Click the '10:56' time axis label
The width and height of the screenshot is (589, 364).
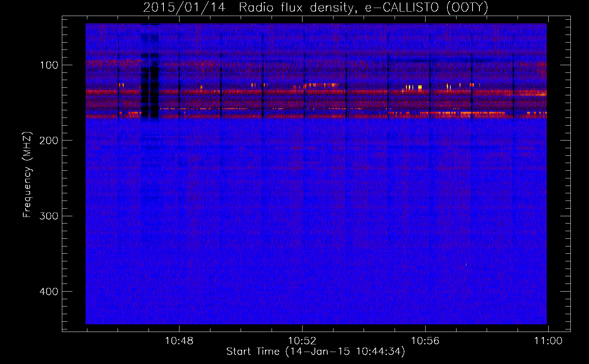[x=425, y=341]
